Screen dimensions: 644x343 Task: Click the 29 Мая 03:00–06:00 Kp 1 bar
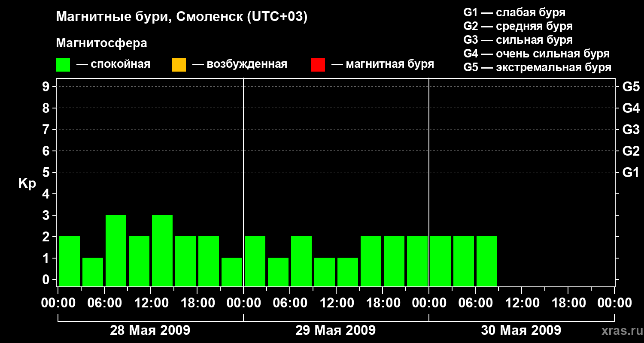pyautogui.click(x=278, y=272)
